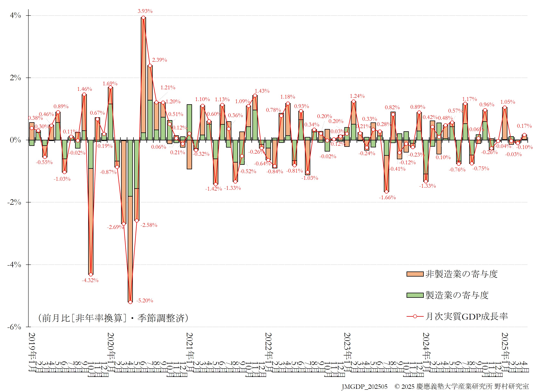Image resolution: width=542 pixels, height=392 pixels.
Task: Click the -6% y-axis tick label
Action: (x=14, y=327)
